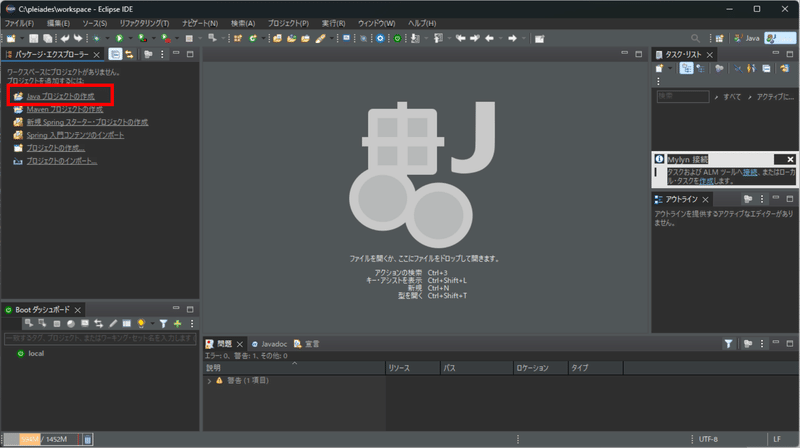This screenshot has width=800, height=448.
Task: Open the Refactoring menu
Action: point(144,22)
